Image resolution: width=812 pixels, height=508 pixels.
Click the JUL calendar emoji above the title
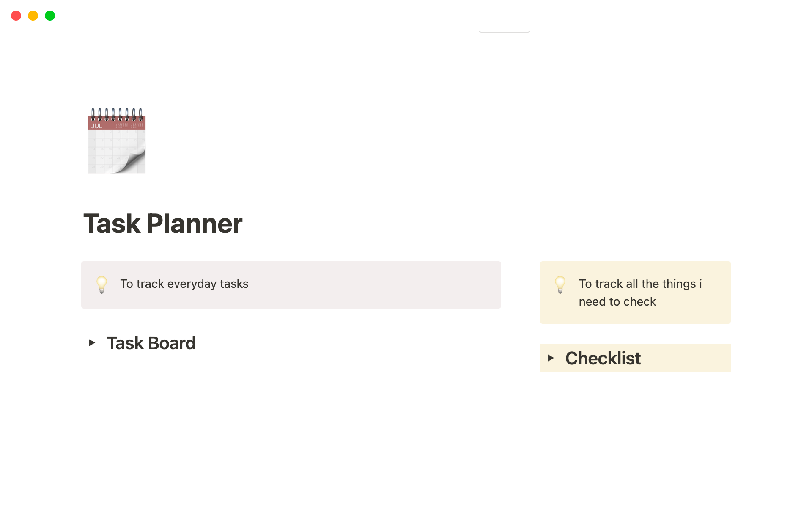(x=116, y=141)
